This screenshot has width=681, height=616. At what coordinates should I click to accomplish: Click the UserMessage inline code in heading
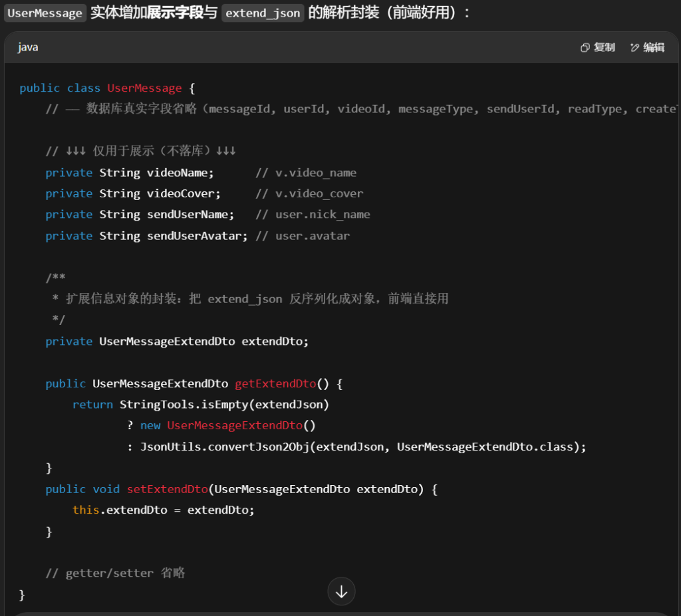point(45,13)
